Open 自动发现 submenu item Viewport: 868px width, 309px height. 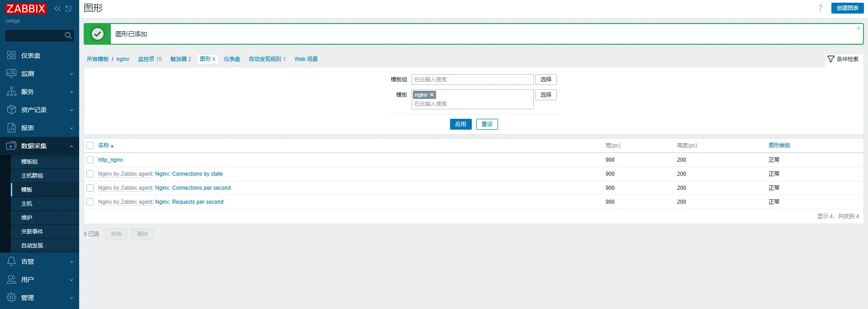pyautogui.click(x=45, y=246)
